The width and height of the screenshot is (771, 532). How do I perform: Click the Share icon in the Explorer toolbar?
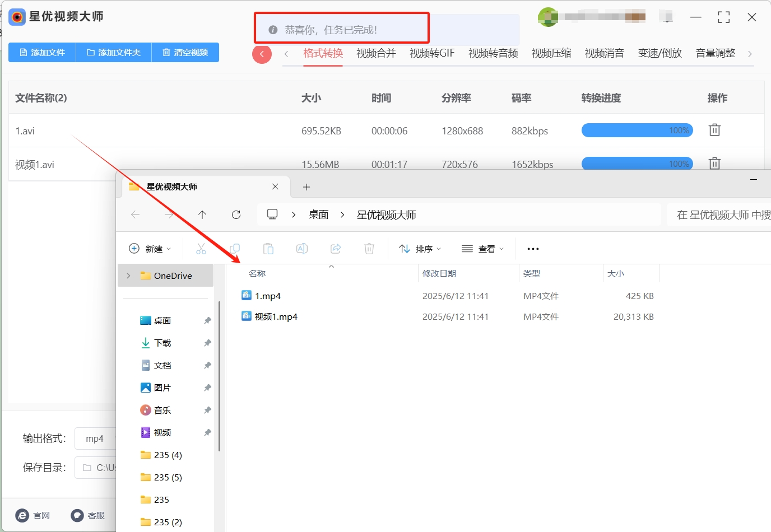tap(336, 249)
